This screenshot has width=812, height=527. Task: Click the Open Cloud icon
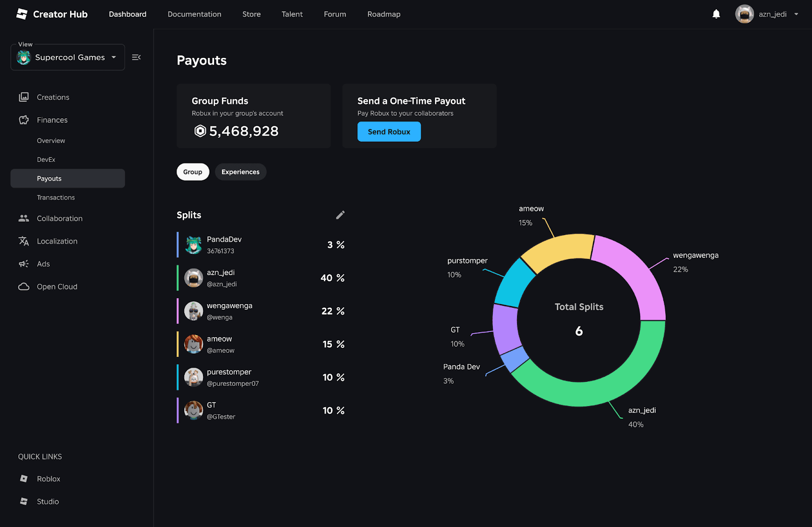(x=24, y=287)
